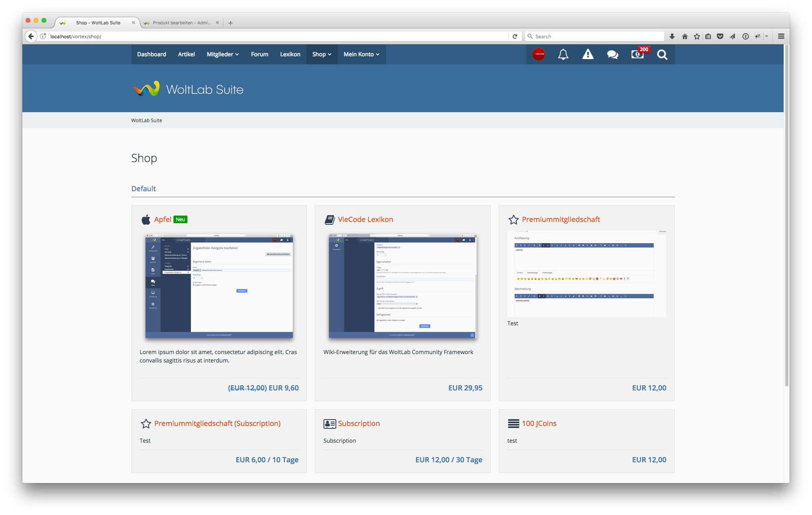Open the 100 JCoins product link
The height and width of the screenshot is (515, 812).
[539, 423]
